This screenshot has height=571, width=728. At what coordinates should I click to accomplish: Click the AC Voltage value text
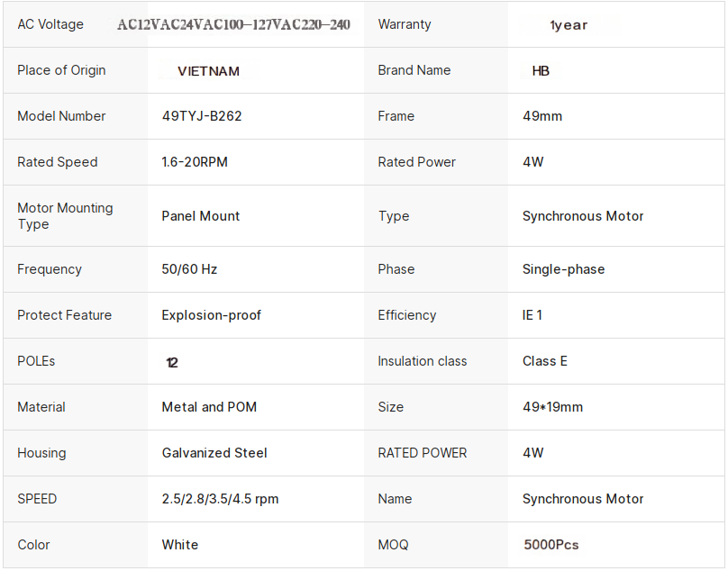(233, 25)
